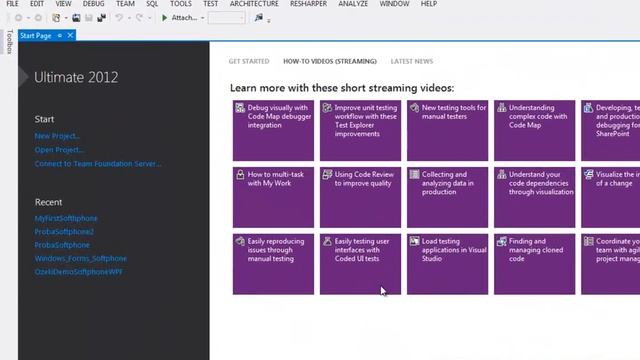
Task: Open recent project ProbaSoftphone
Action: (62, 245)
